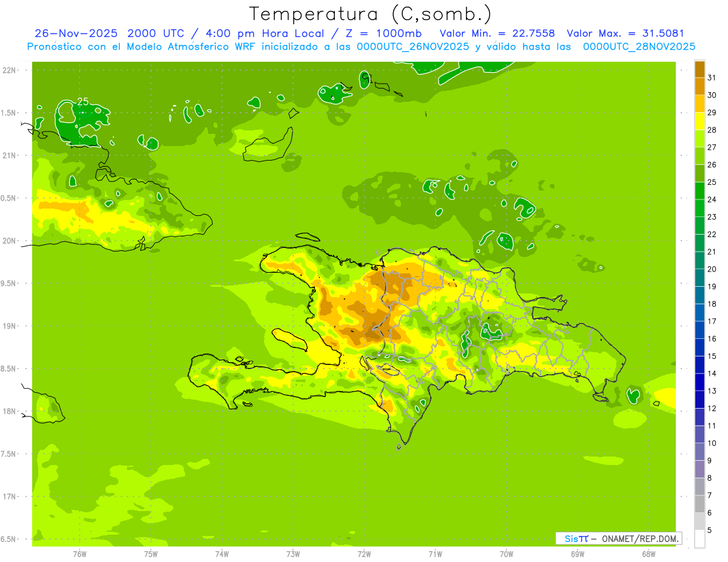728x562 pixels.
Task: Click the "Valor Max. = 31.5081" value
Action: 625,33
